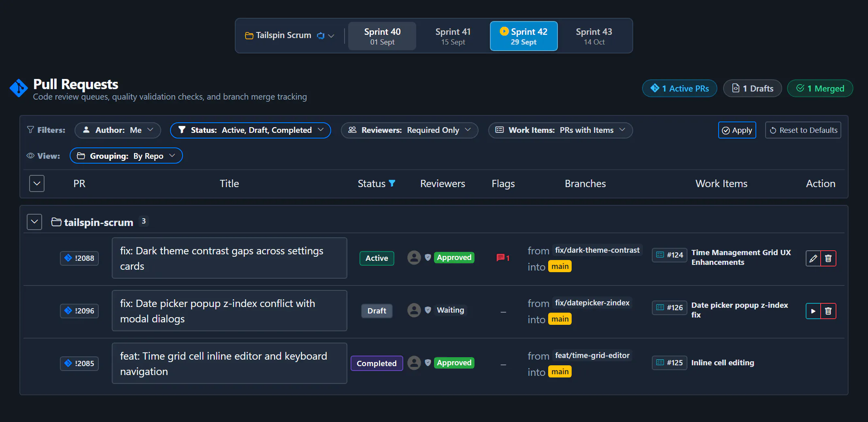Click the Status column filter funnel icon
The width and height of the screenshot is (868, 422).
tap(392, 183)
